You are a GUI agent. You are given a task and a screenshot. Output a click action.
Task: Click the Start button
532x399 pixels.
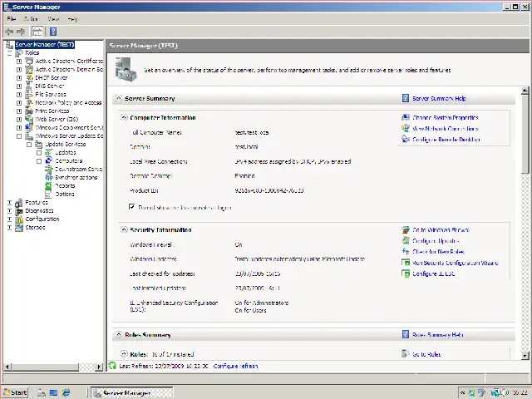(15, 392)
